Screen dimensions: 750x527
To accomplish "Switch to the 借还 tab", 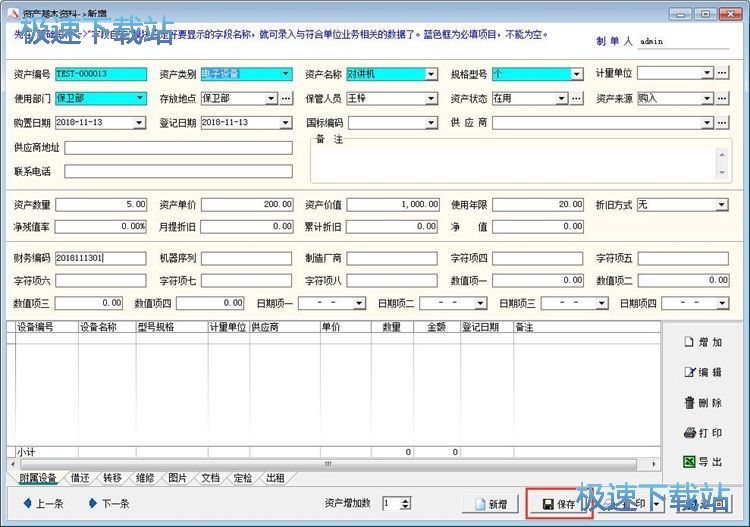I will point(80,478).
